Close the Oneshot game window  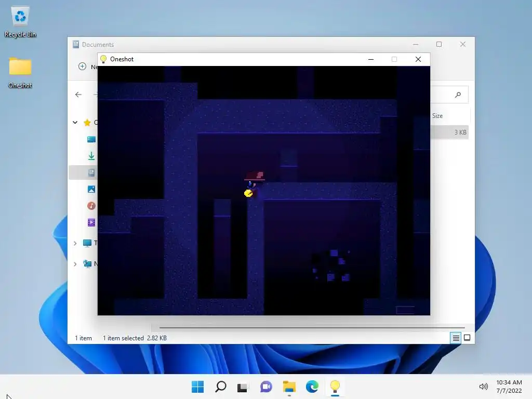coord(418,59)
